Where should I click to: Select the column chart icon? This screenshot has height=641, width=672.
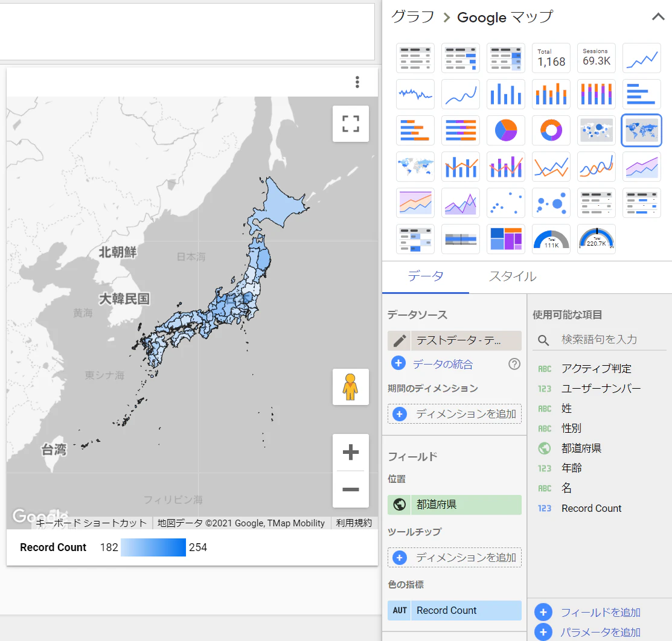point(506,94)
